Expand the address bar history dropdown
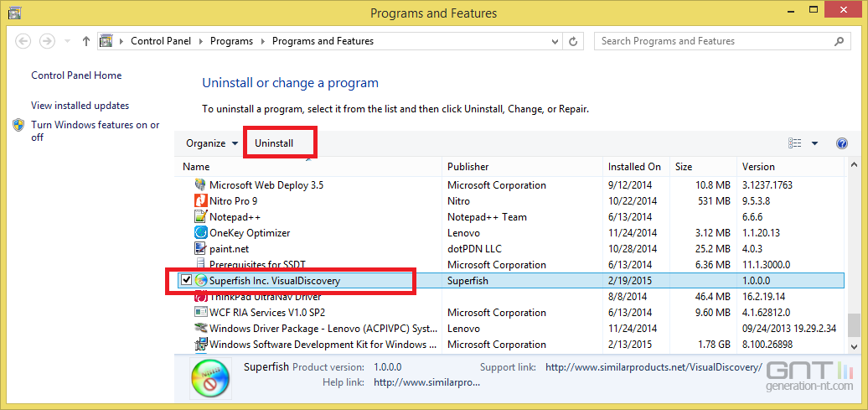The height and width of the screenshot is (410, 868). pyautogui.click(x=555, y=41)
